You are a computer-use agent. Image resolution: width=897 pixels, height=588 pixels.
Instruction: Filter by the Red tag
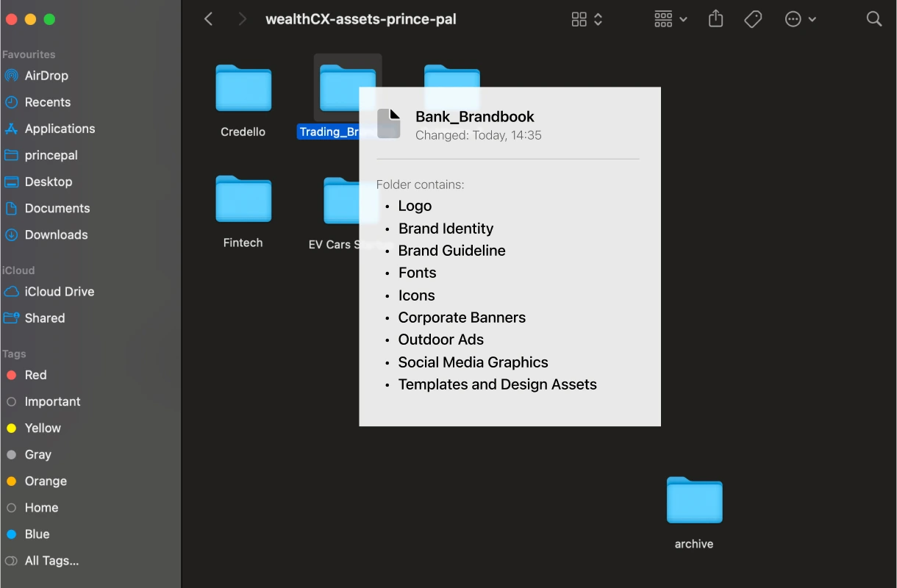pos(35,375)
